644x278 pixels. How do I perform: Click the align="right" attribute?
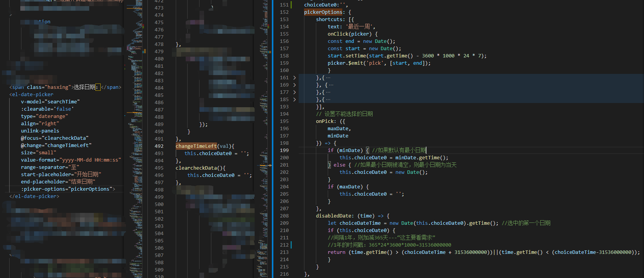click(40, 124)
